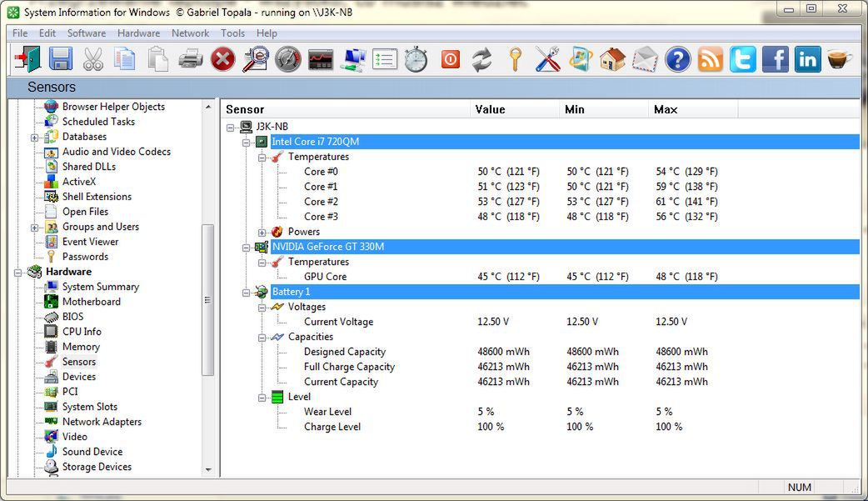The image size is (868, 501).
Task: Open the Hardware menu
Action: pyautogui.click(x=138, y=33)
